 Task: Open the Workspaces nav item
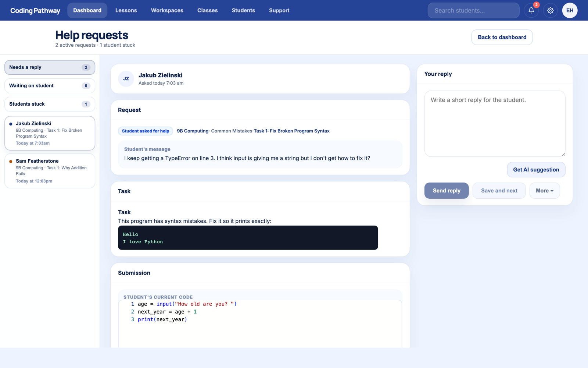click(167, 10)
